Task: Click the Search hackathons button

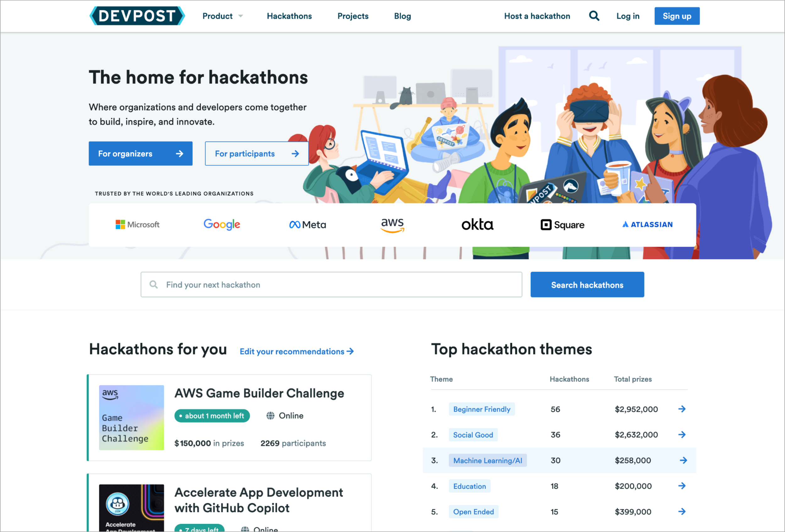Action: click(x=587, y=285)
